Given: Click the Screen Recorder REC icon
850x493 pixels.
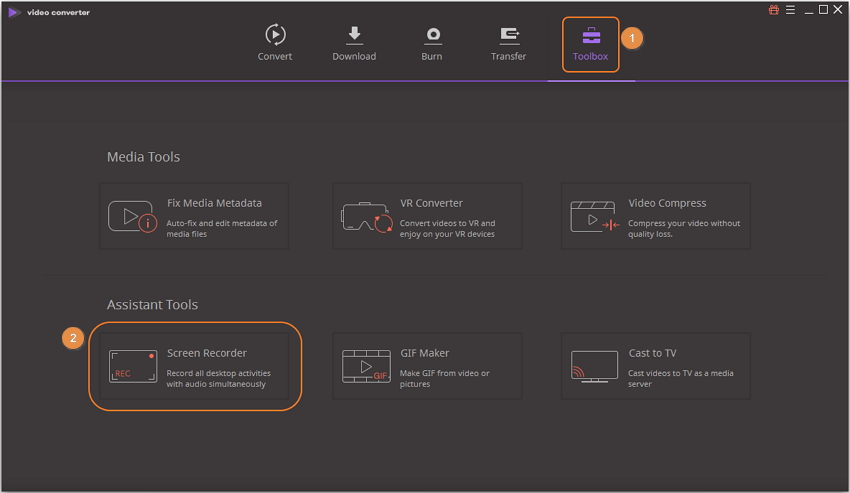Looking at the screenshot, I should click(x=133, y=367).
